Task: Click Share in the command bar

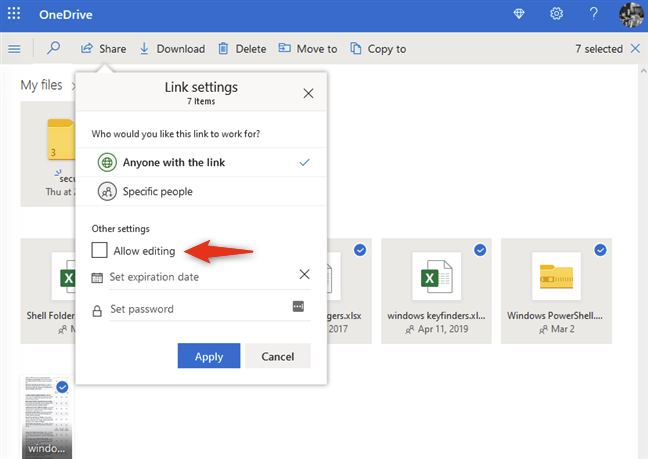Action: click(x=103, y=49)
